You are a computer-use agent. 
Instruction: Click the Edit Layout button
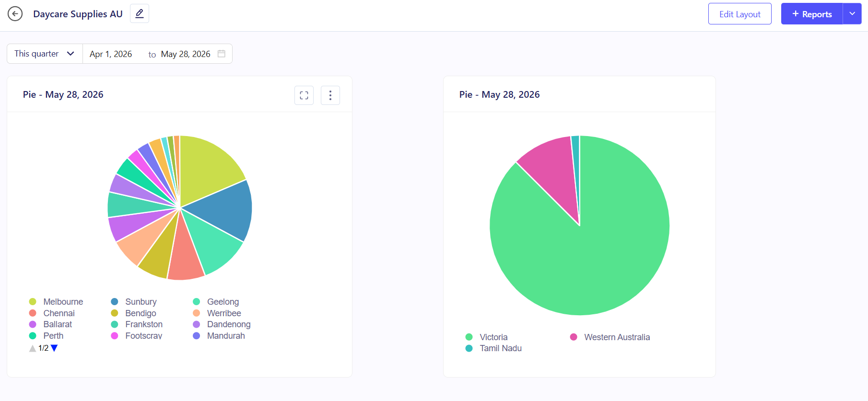(740, 14)
